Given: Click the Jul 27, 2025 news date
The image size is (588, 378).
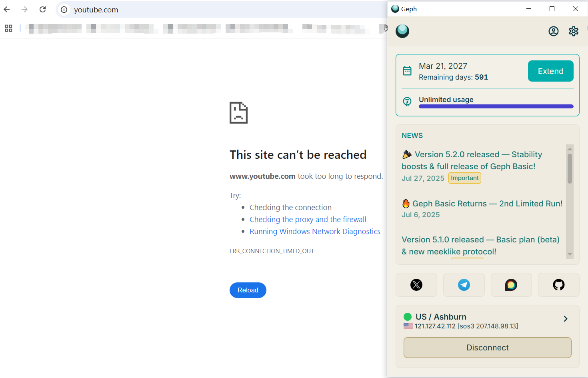Looking at the screenshot, I should [423, 178].
